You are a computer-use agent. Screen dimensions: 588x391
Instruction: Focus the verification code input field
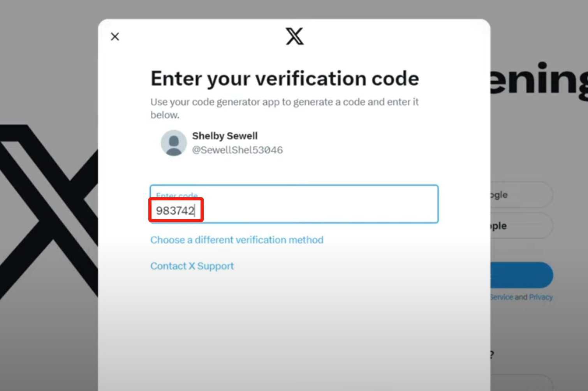coord(312,210)
